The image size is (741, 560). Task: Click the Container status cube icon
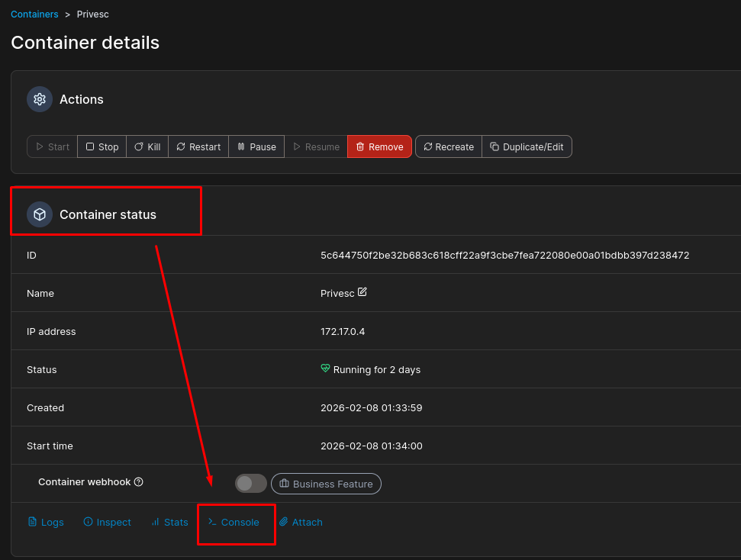coord(40,214)
